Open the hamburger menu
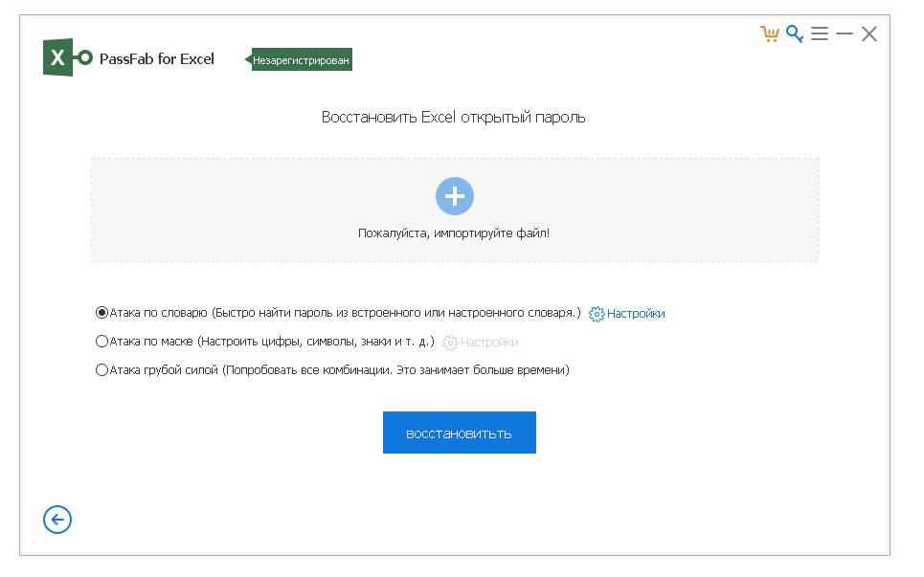Image resolution: width=924 pixels, height=577 pixels. pos(819,33)
